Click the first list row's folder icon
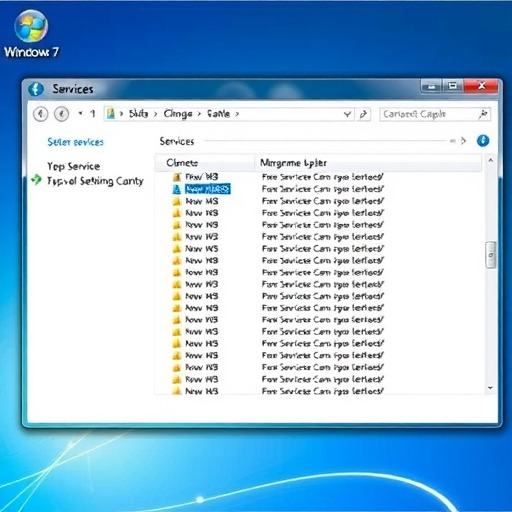Screen dimensions: 512x512 [177, 177]
